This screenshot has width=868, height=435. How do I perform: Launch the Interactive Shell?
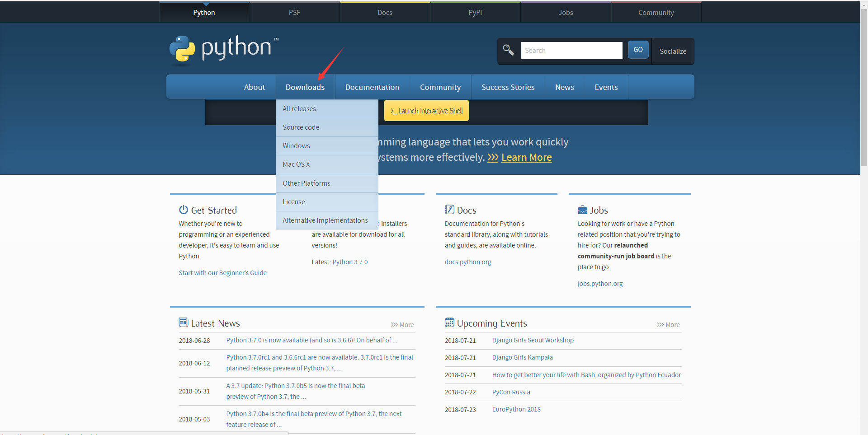coord(426,111)
